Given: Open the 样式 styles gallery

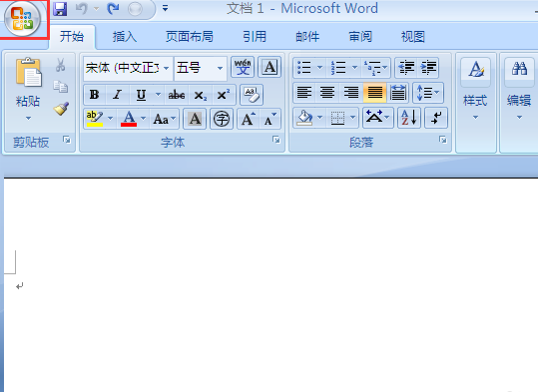Looking at the screenshot, I should point(475,90).
